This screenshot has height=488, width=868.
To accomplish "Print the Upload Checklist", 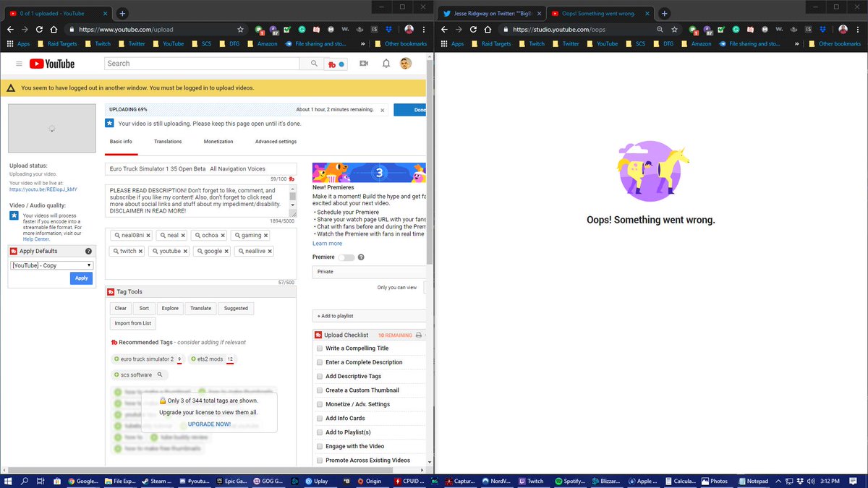I will [418, 335].
